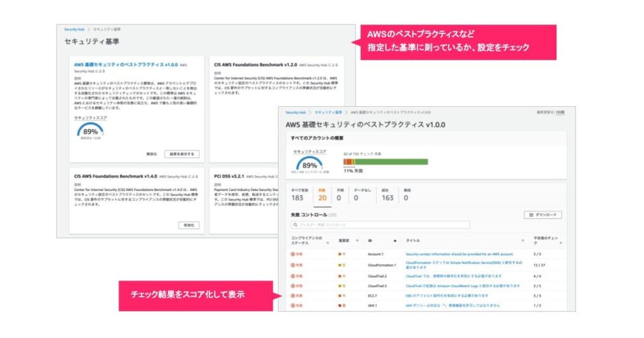
Task: Open the Security contact information control link
Action: click(x=459, y=254)
